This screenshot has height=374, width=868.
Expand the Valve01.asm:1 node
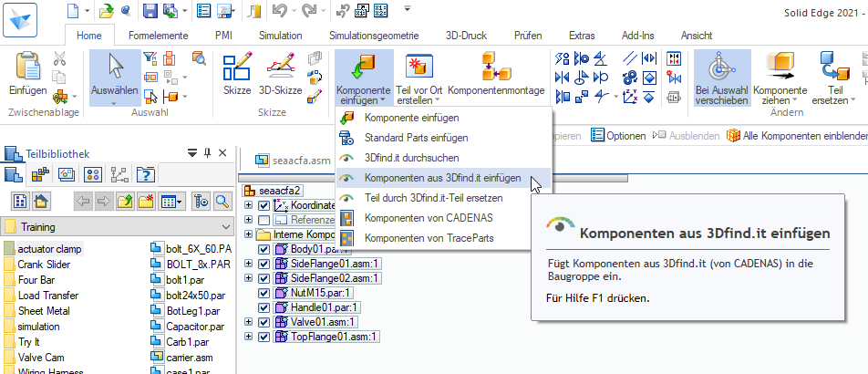tap(248, 322)
